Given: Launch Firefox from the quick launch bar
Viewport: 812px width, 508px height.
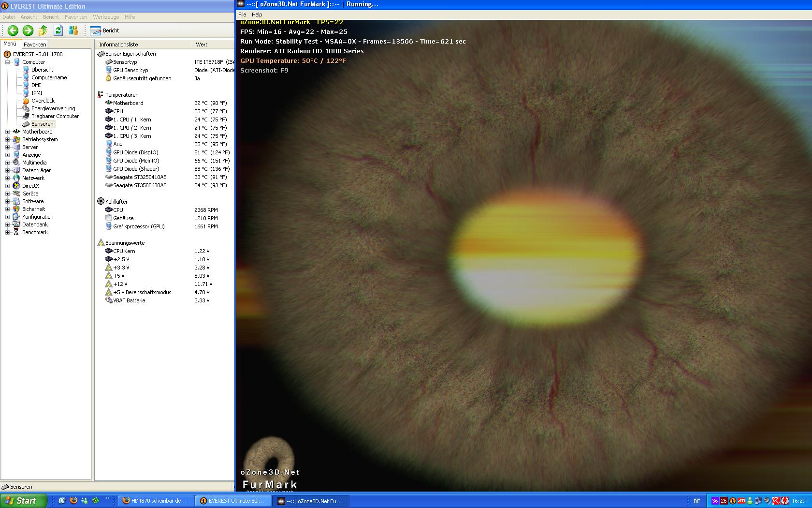Looking at the screenshot, I should click(73, 501).
